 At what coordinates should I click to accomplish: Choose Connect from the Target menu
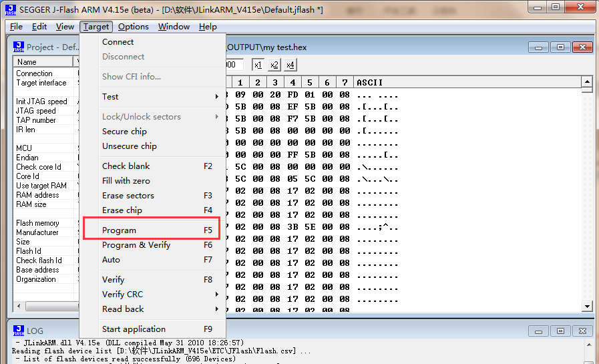pos(153,42)
